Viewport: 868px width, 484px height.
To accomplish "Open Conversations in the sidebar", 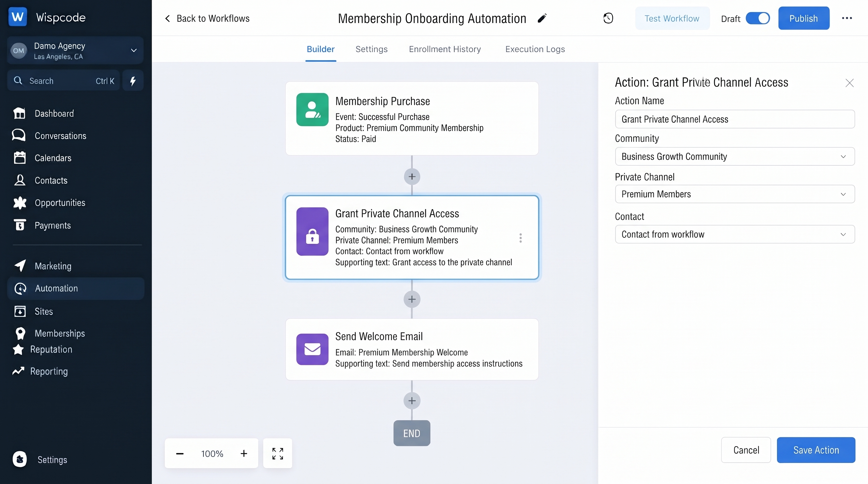I will click(49, 135).
